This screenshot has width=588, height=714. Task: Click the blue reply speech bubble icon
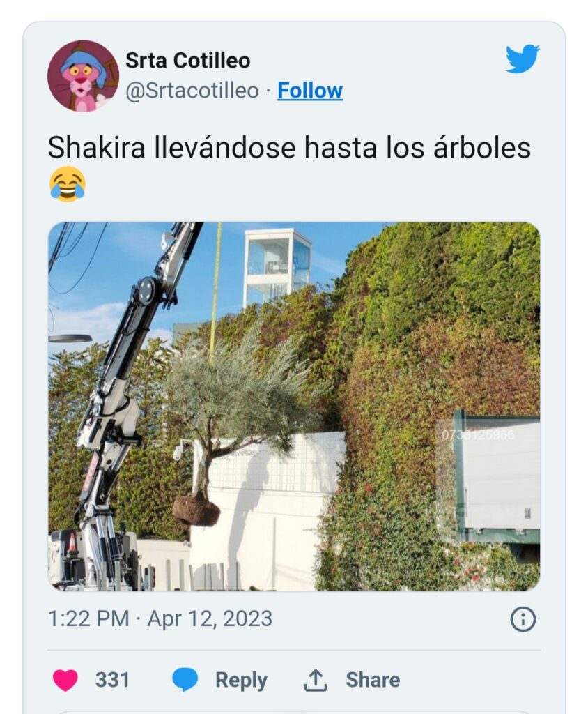click(x=185, y=680)
